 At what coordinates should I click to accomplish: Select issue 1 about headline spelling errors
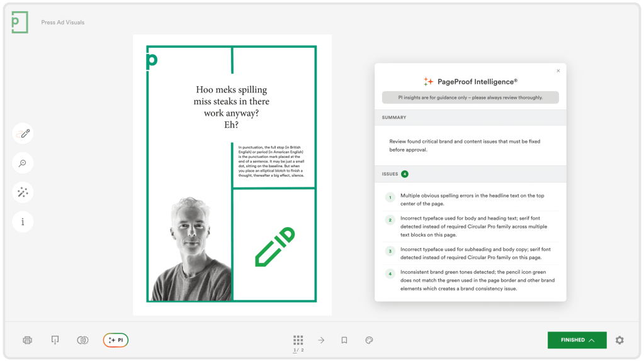[471, 200]
